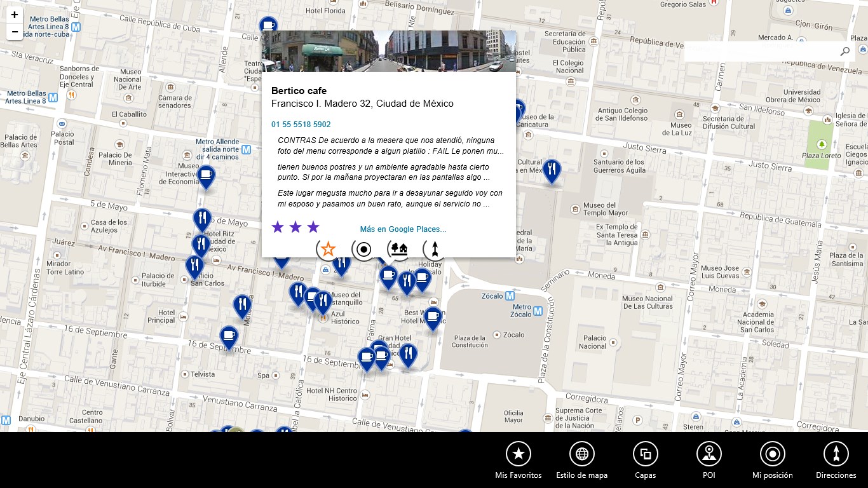Select café pin right of Hotel Principal
This screenshot has width=868, height=488.
point(229,337)
